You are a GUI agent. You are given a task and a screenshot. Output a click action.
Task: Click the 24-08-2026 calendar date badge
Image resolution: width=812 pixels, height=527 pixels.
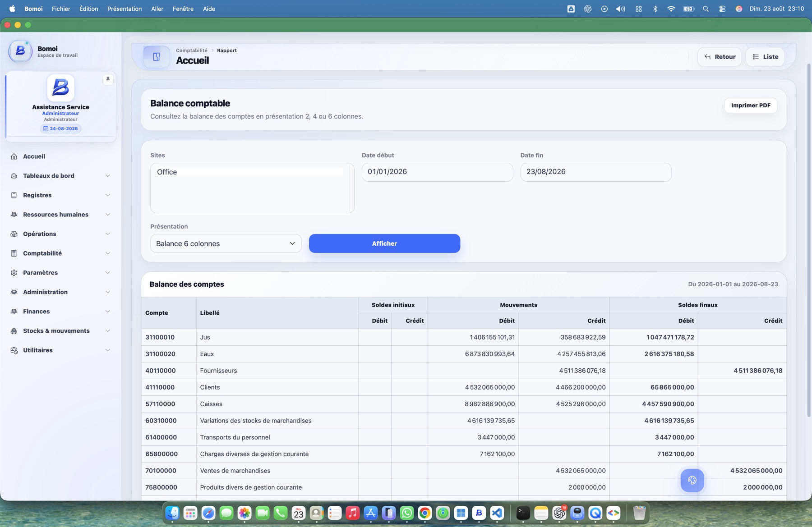[x=60, y=128]
